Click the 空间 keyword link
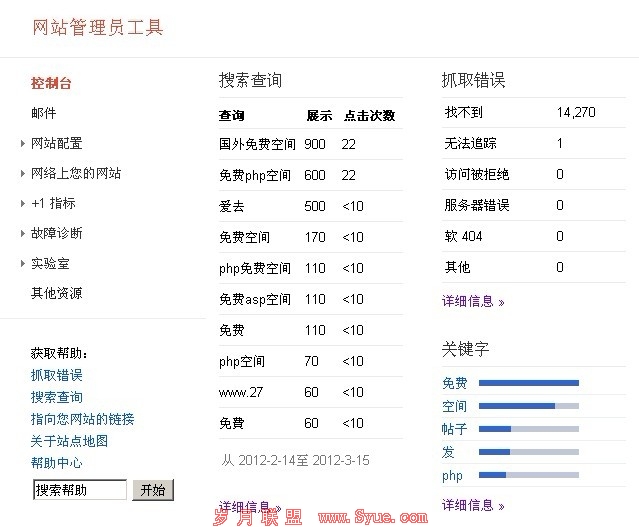The height and width of the screenshot is (527, 639). point(454,406)
